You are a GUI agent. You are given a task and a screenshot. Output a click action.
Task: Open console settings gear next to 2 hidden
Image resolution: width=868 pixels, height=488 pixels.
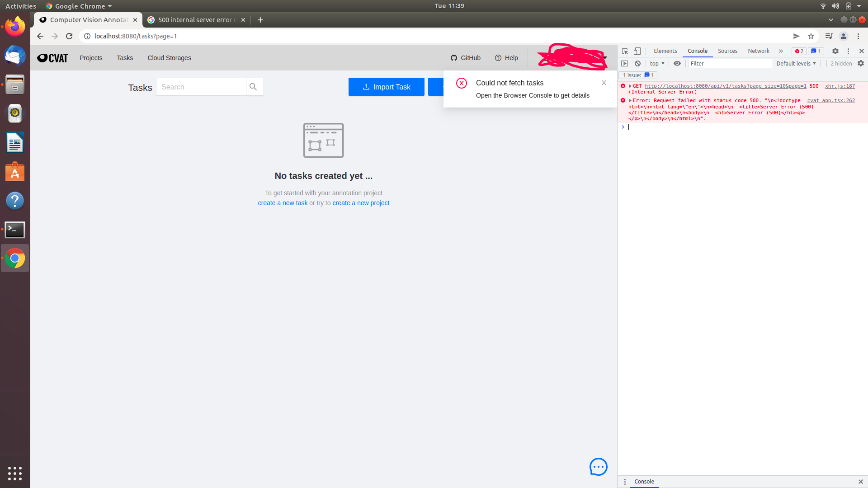click(861, 63)
